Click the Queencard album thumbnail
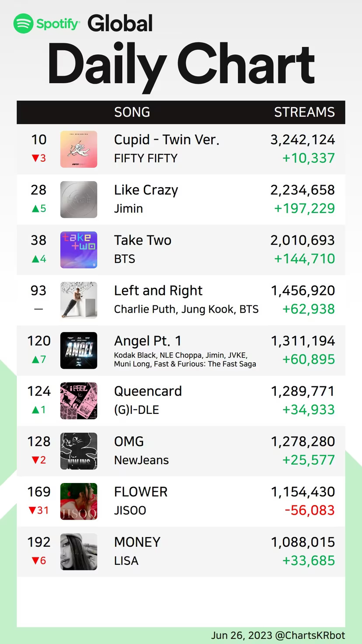 (79, 401)
